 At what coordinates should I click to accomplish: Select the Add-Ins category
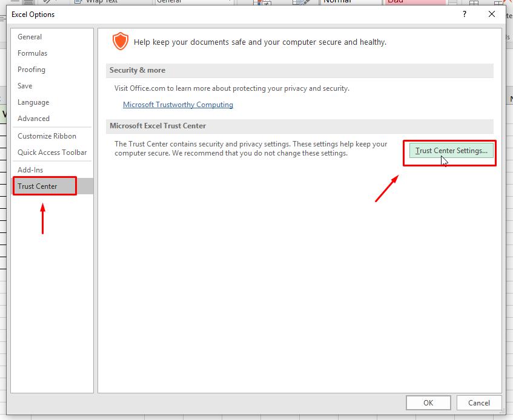(30, 169)
